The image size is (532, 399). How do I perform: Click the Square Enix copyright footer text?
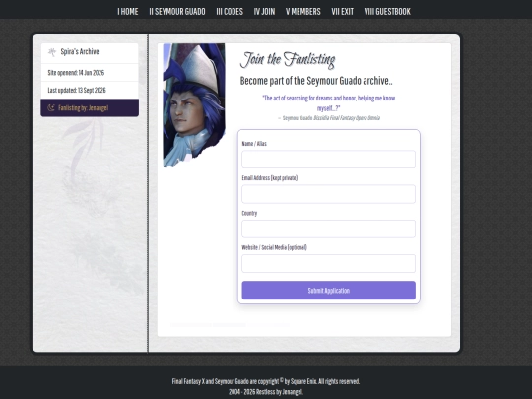(266, 381)
